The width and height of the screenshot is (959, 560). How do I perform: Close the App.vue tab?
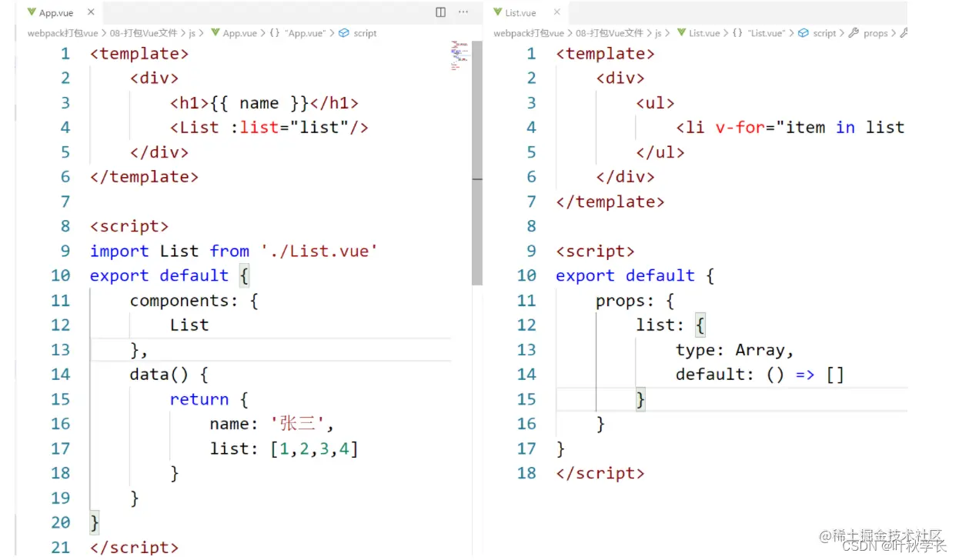(x=91, y=12)
